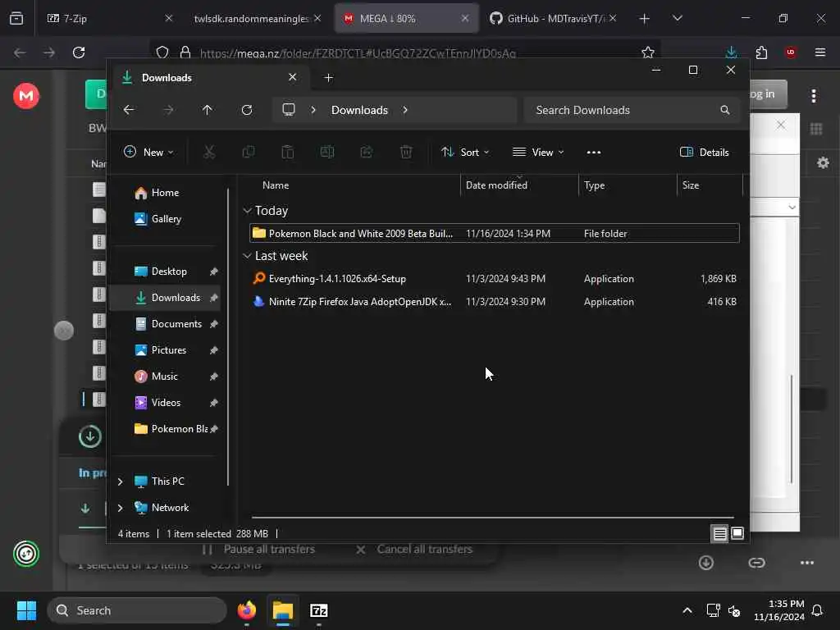The width and height of the screenshot is (840, 630).
Task: Select the MEGA 80% browser tab
Action: click(x=406, y=18)
